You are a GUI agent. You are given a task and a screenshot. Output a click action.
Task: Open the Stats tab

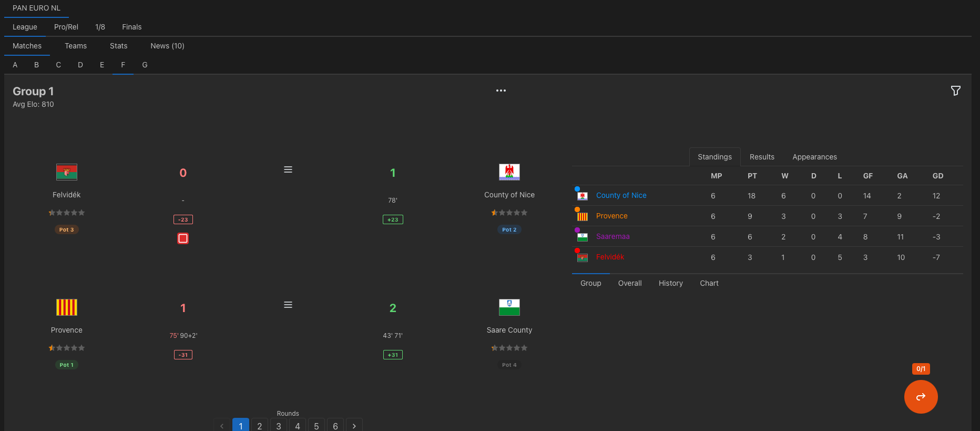coord(119,46)
